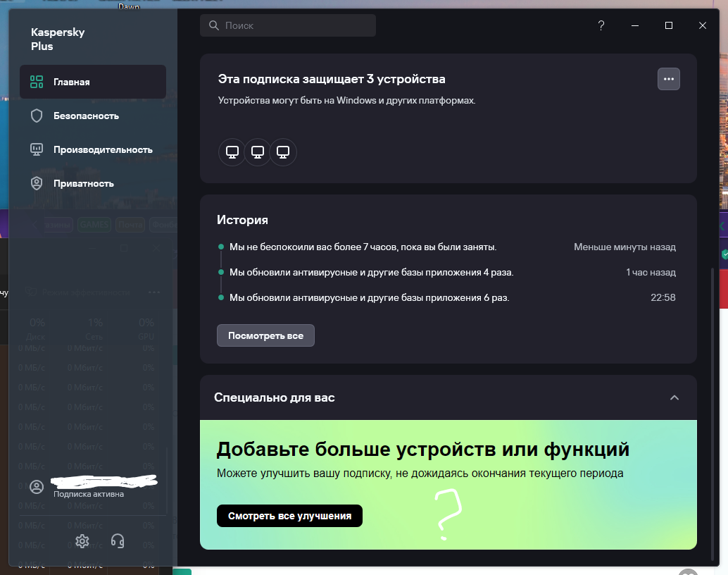Maximize the Kaspersky window
728x575 pixels.
tap(669, 25)
